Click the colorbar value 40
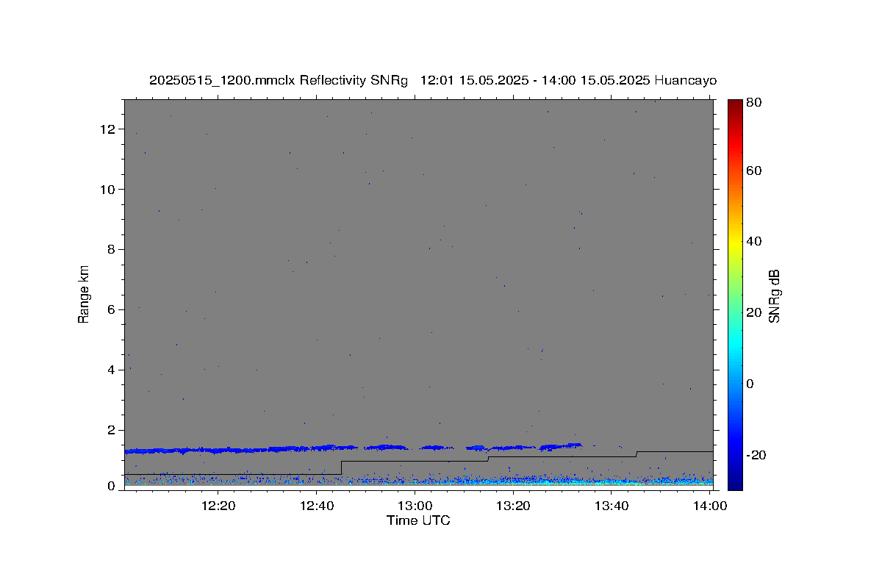Image resolution: width=882 pixels, height=588 pixels. (753, 241)
